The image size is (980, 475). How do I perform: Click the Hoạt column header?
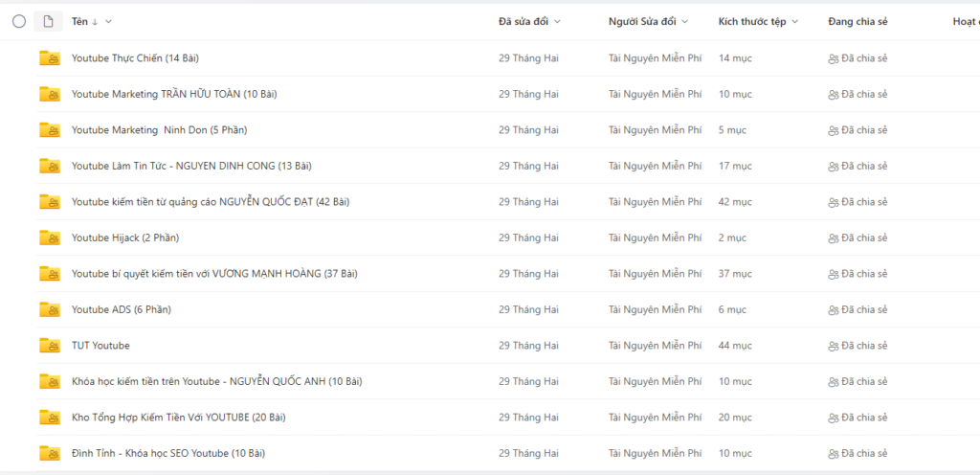coord(965,21)
